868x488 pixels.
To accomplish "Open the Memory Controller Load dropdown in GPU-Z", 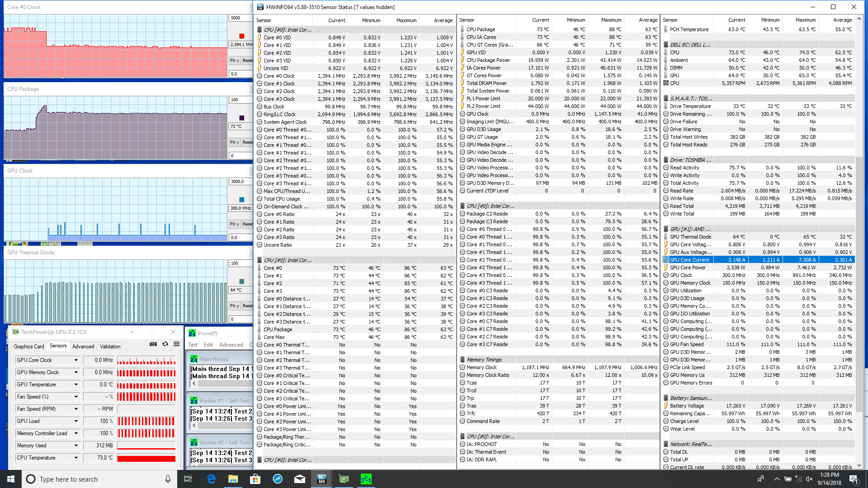I will tap(76, 433).
